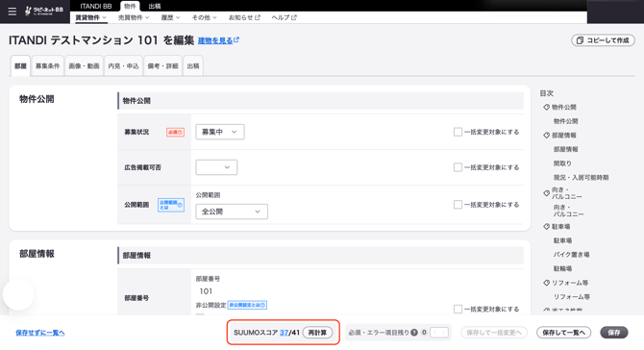
Task: Expand the 賃貸物件 menu
Action: coord(90,17)
